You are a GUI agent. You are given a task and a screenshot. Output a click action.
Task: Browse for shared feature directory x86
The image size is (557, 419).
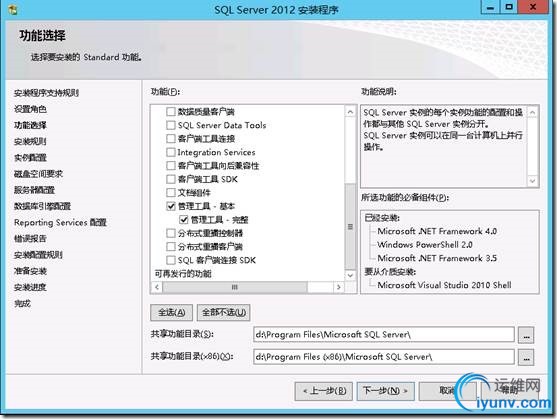pos(526,357)
